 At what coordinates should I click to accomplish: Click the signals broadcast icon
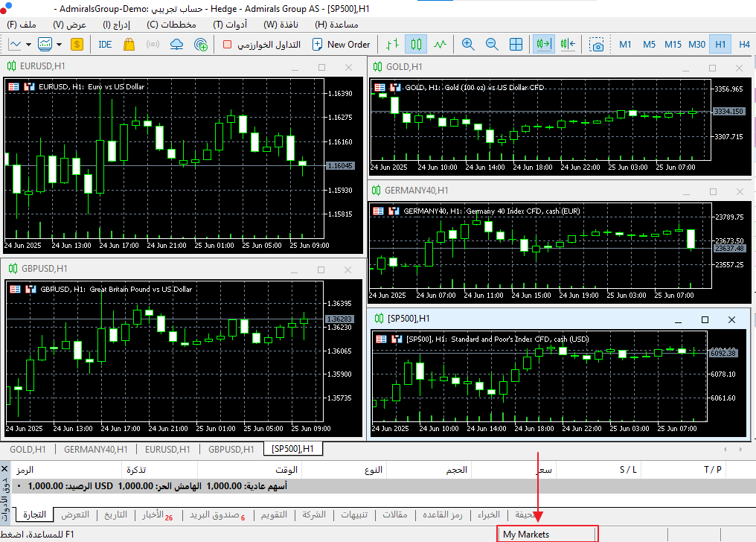pyautogui.click(x=153, y=45)
